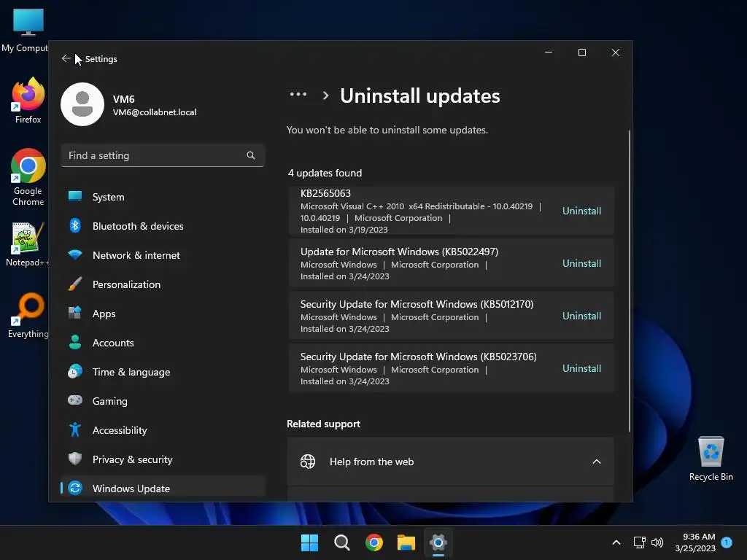
Task: Expand the breadcrumb ellipsis menu
Action: coord(298,94)
